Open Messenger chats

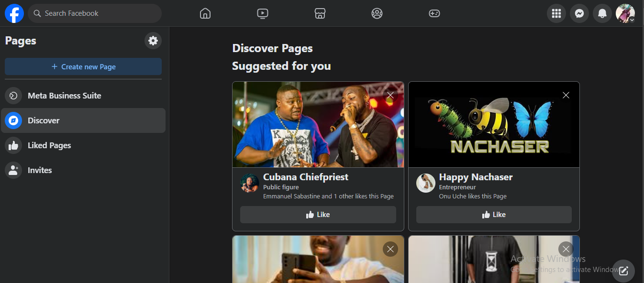pyautogui.click(x=579, y=13)
